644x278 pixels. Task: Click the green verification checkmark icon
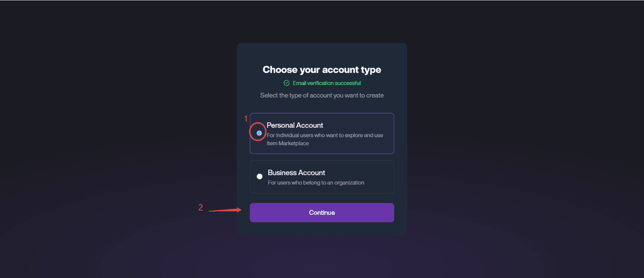click(287, 83)
